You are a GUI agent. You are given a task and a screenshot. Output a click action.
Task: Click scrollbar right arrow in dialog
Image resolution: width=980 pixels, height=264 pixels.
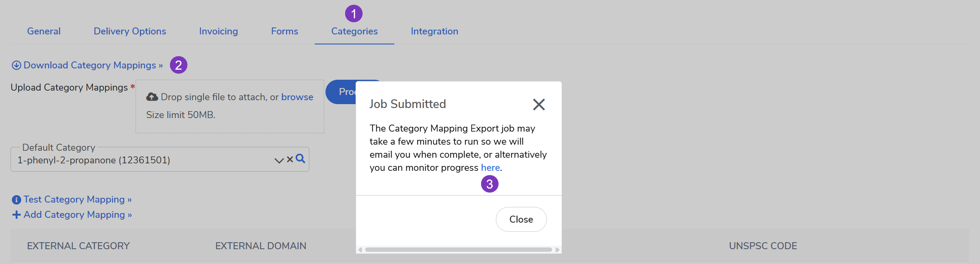pos(557,250)
